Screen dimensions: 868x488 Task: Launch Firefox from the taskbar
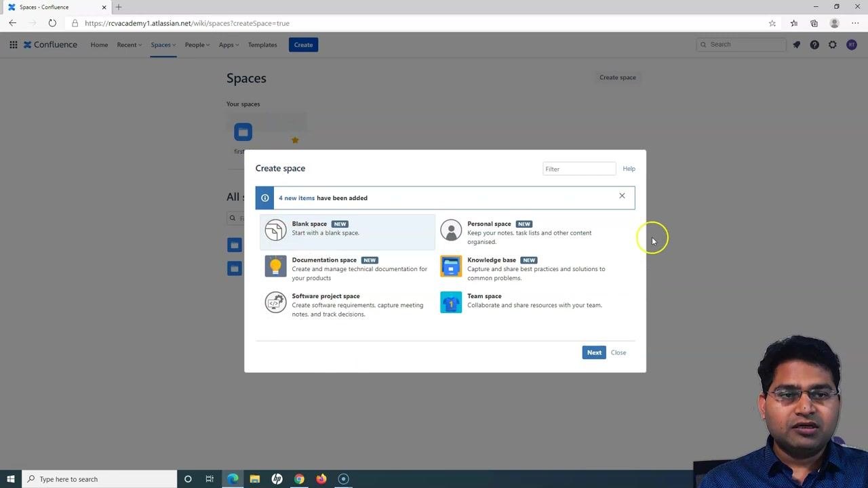[321, 479]
